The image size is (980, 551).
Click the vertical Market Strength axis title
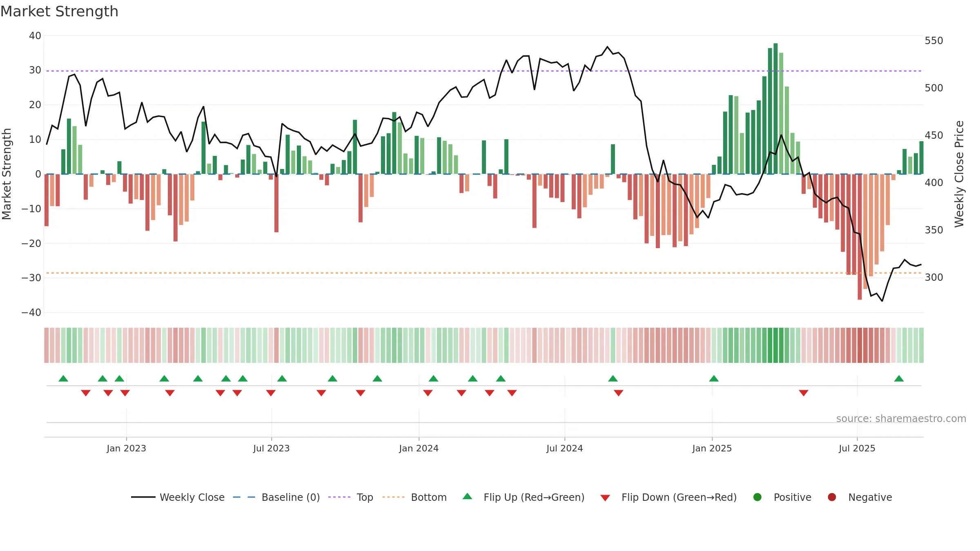pyautogui.click(x=7, y=174)
